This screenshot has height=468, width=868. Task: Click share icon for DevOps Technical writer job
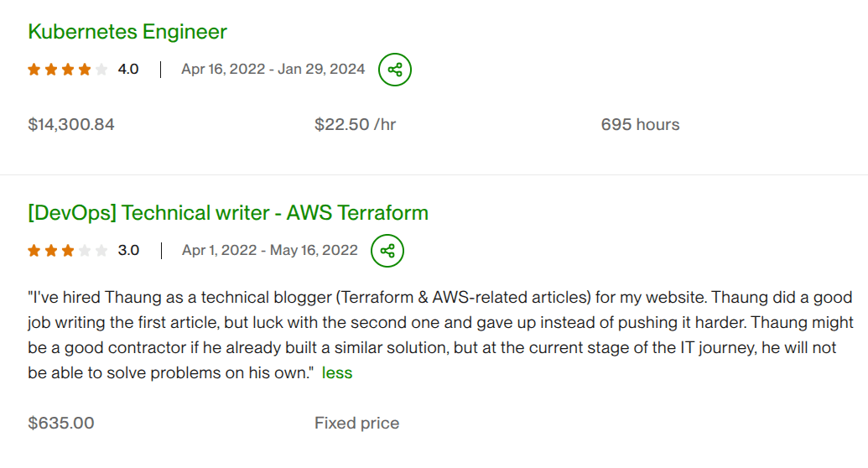(x=387, y=251)
